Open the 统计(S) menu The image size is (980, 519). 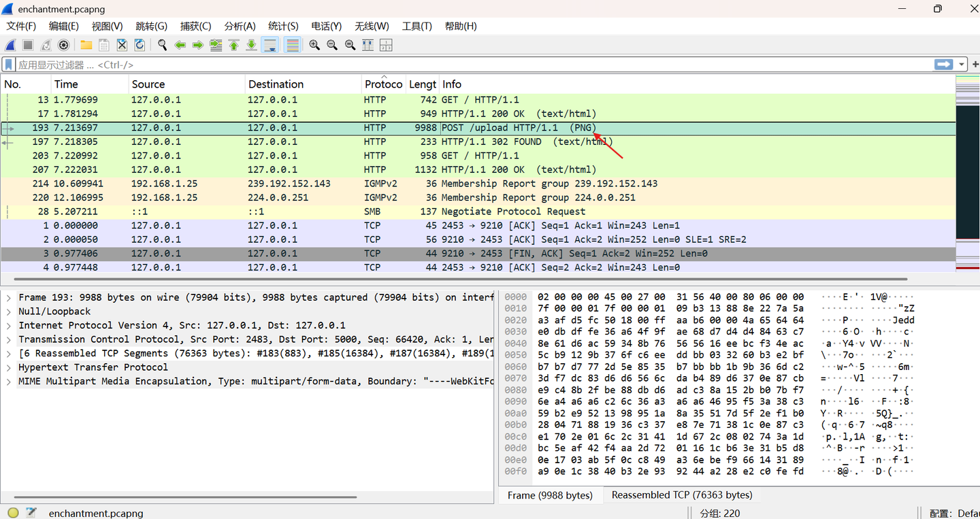[283, 26]
